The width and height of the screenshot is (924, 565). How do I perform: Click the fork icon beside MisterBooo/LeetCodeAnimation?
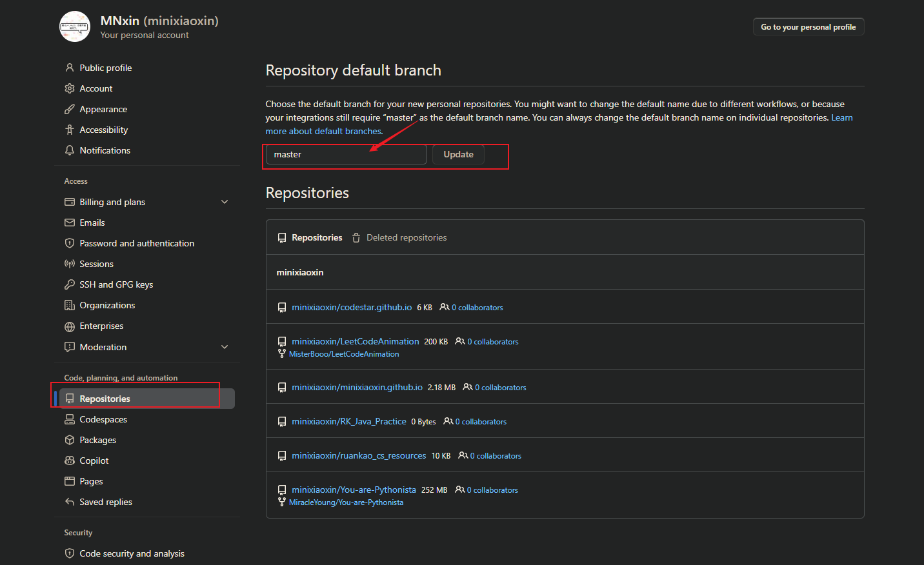tap(282, 353)
